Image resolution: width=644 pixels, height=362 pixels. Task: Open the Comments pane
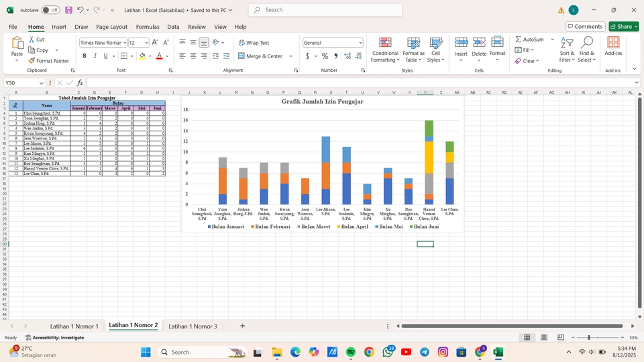(585, 27)
